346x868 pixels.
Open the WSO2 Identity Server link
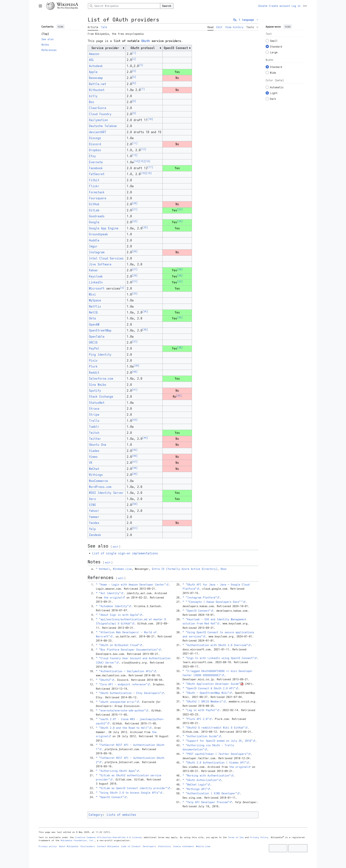coord(106,493)
